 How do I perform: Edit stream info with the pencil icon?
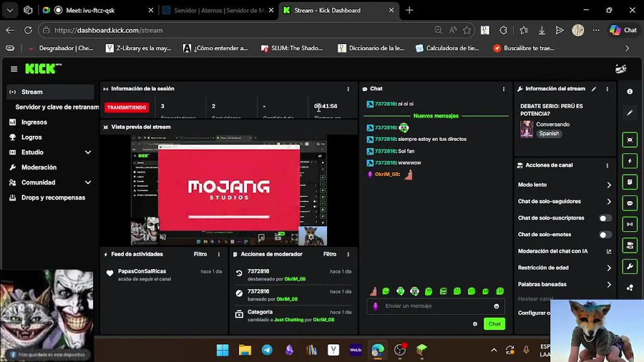point(594,89)
